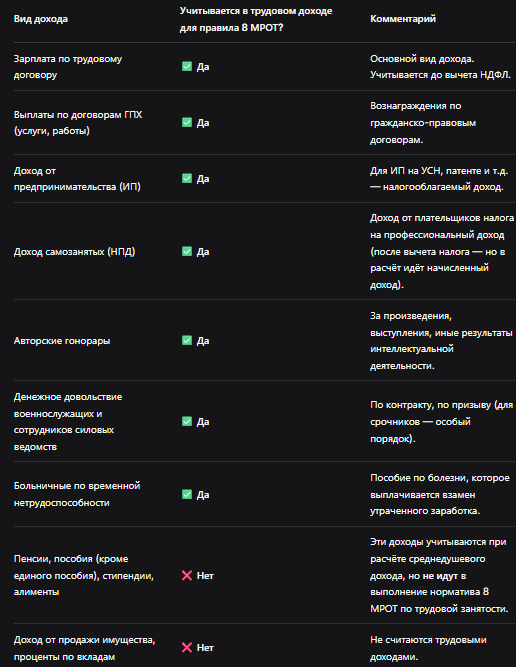Click the Больничные по временной нетрудоспособности label
This screenshot has height=667, width=516.
(x=77, y=494)
